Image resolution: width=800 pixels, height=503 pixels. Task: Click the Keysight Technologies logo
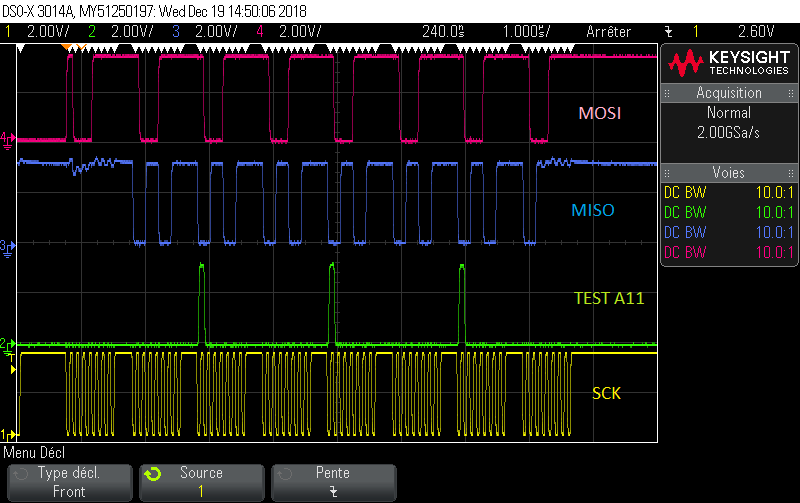click(x=729, y=63)
